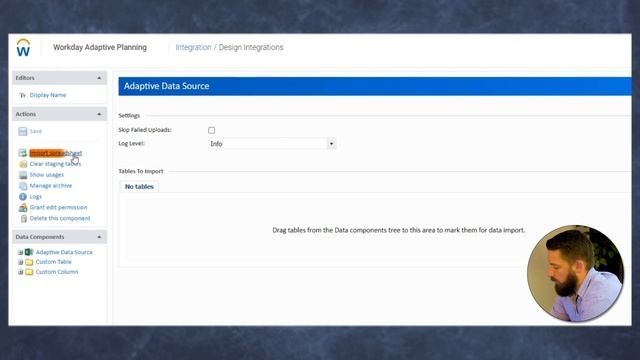Click the presenter webcam thumbnail

576,273
